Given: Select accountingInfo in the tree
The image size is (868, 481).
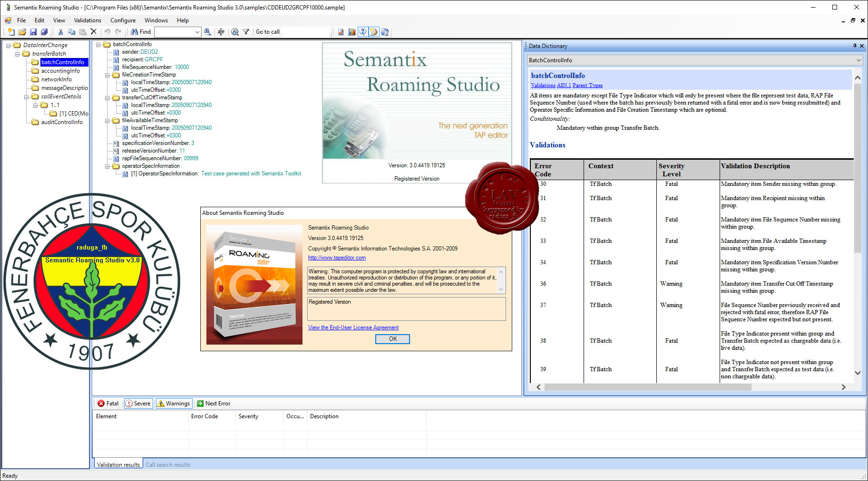Looking at the screenshot, I should (60, 71).
